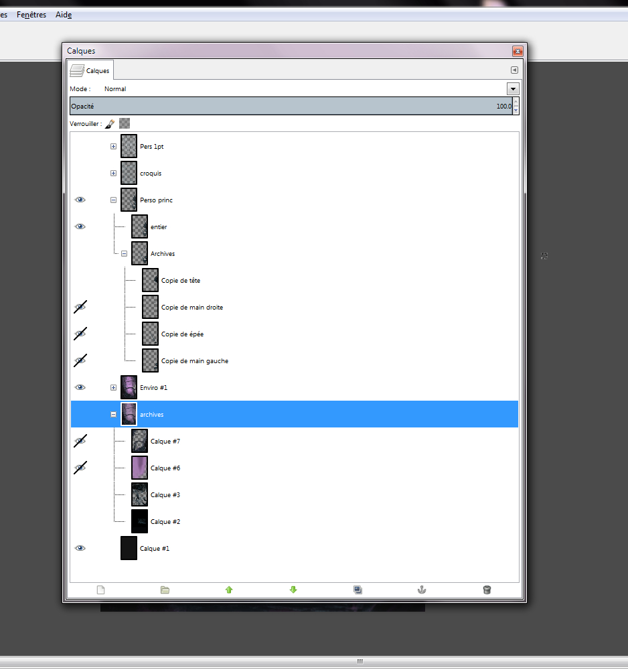
Task: Duplicate the layer using bottom toolbar icon
Action: (x=358, y=590)
